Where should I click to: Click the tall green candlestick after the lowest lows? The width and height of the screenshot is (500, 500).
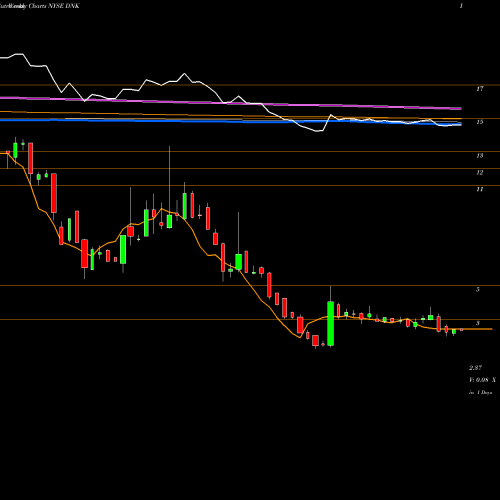tap(331, 323)
